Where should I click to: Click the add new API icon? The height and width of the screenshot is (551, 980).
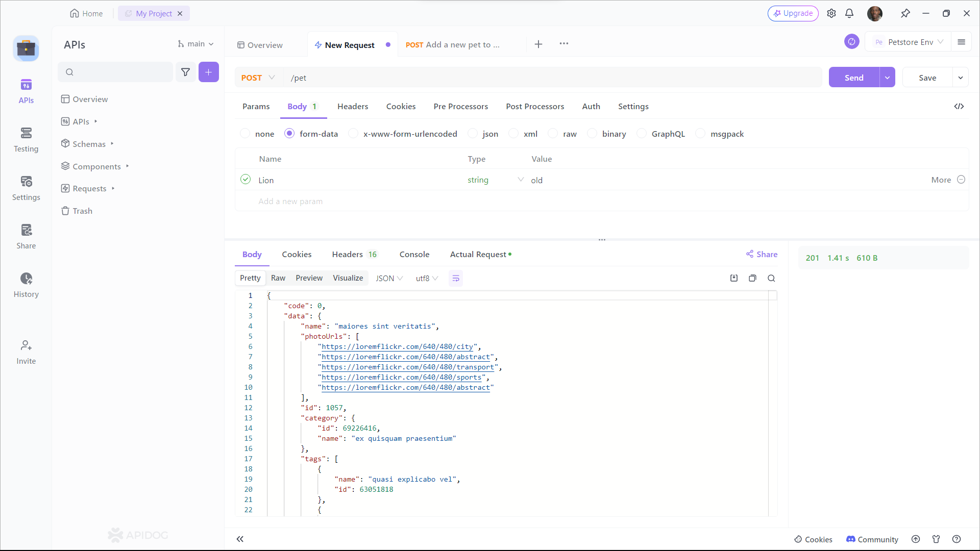pyautogui.click(x=208, y=71)
